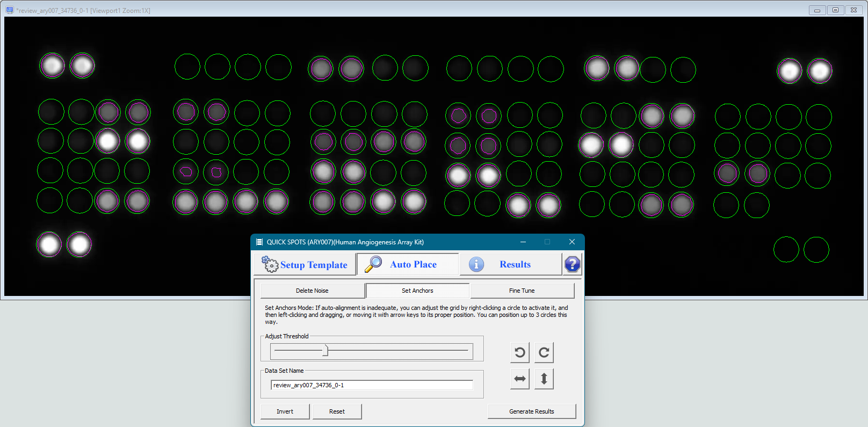The width and height of the screenshot is (868, 427).
Task: Click the Adjust Threshold slider handle
Action: pos(325,351)
